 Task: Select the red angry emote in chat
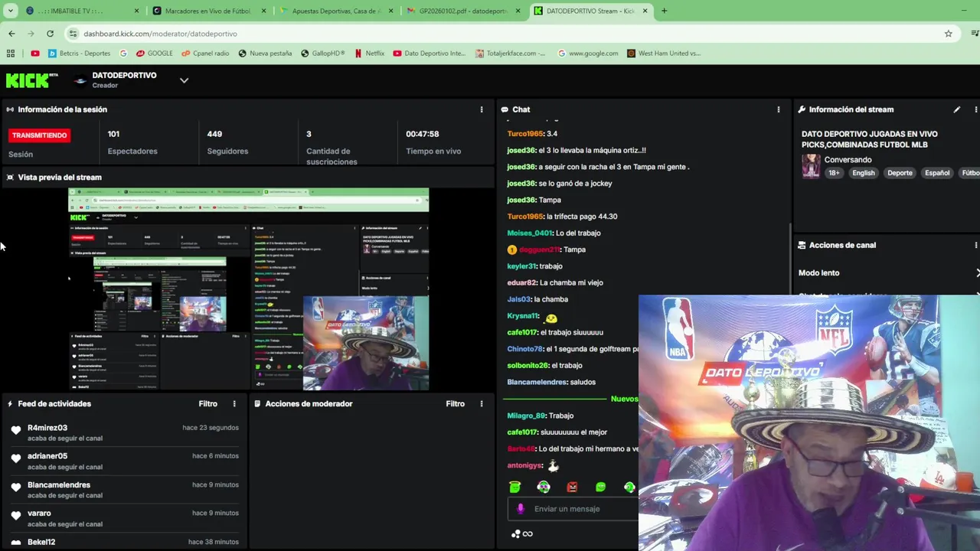point(572,487)
